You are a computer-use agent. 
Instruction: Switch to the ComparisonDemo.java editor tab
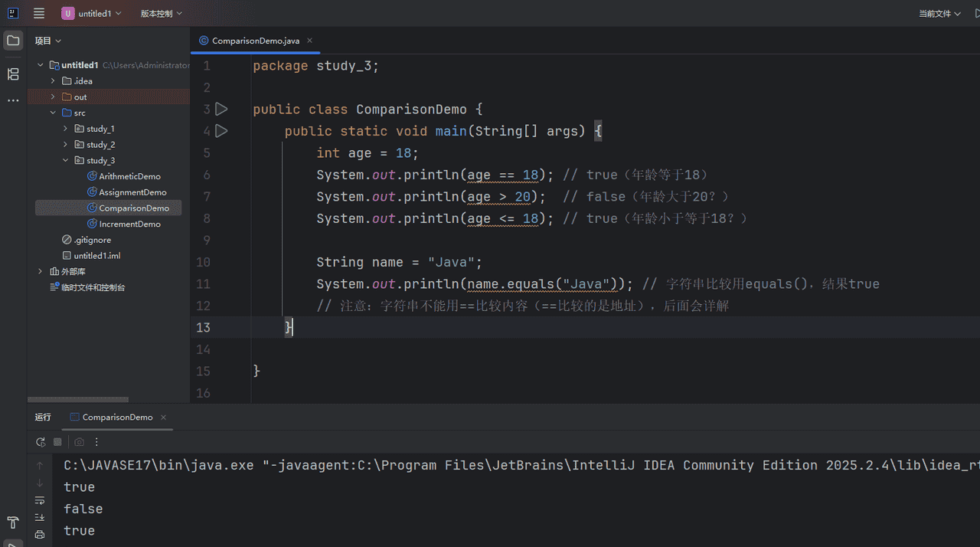point(256,41)
